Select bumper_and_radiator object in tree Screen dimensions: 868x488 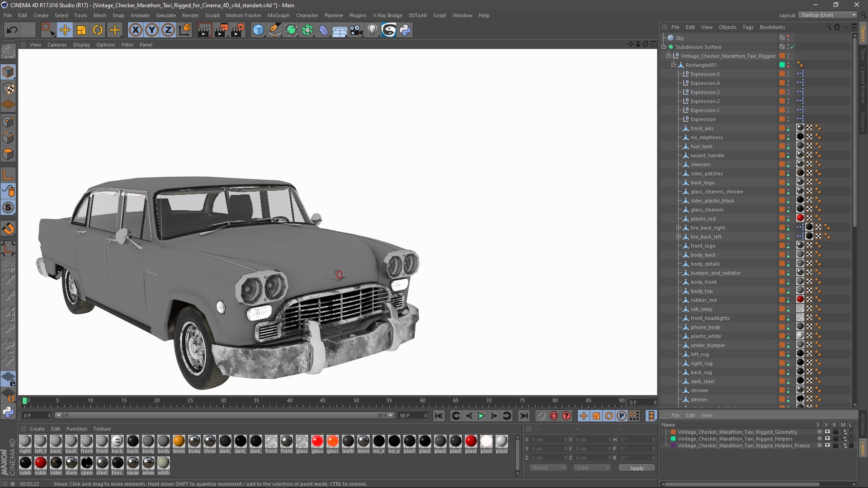coord(716,273)
